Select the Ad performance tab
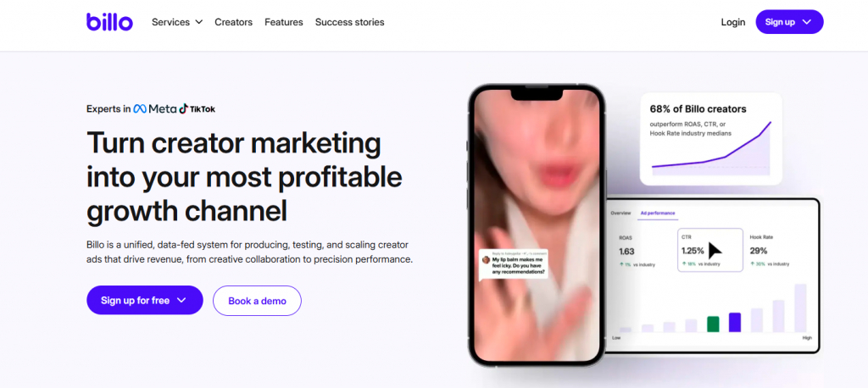Viewport: 868px width, 388px height. [x=658, y=213]
